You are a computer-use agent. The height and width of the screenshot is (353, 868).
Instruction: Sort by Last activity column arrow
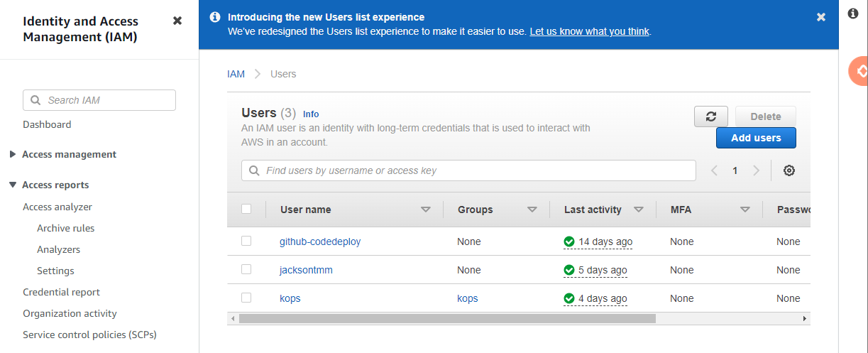639,210
